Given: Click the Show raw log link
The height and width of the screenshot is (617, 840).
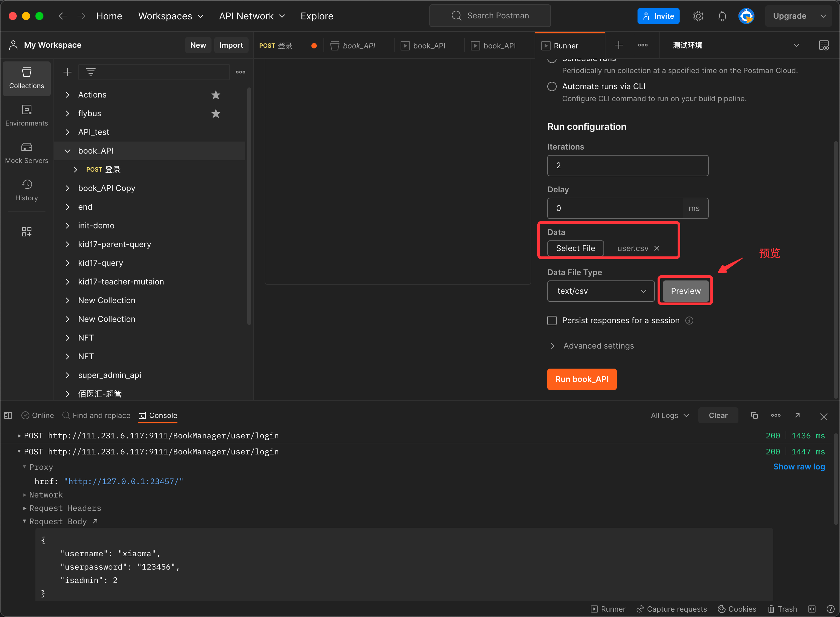Looking at the screenshot, I should pyautogui.click(x=799, y=466).
